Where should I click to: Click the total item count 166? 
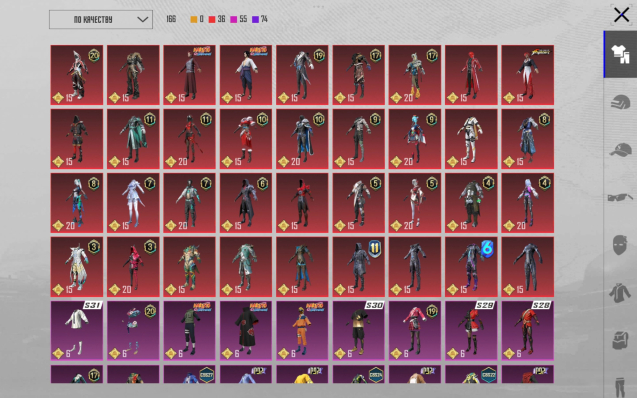pyautogui.click(x=171, y=19)
